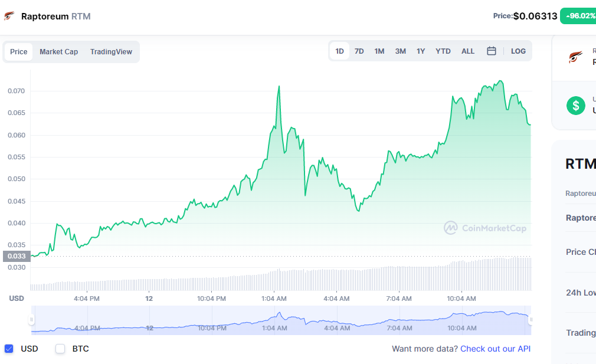Image resolution: width=596 pixels, height=364 pixels.
Task: Click the green dollar sign USD icon
Action: [576, 105]
